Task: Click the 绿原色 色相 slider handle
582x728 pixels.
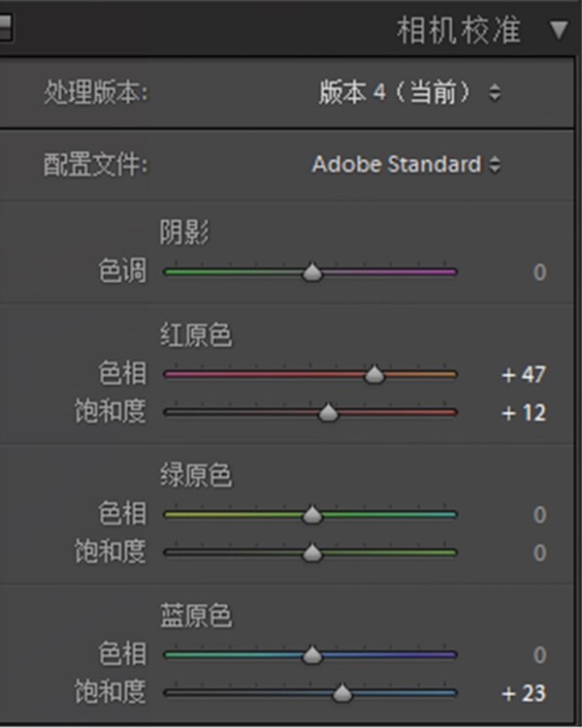Action: (x=312, y=515)
